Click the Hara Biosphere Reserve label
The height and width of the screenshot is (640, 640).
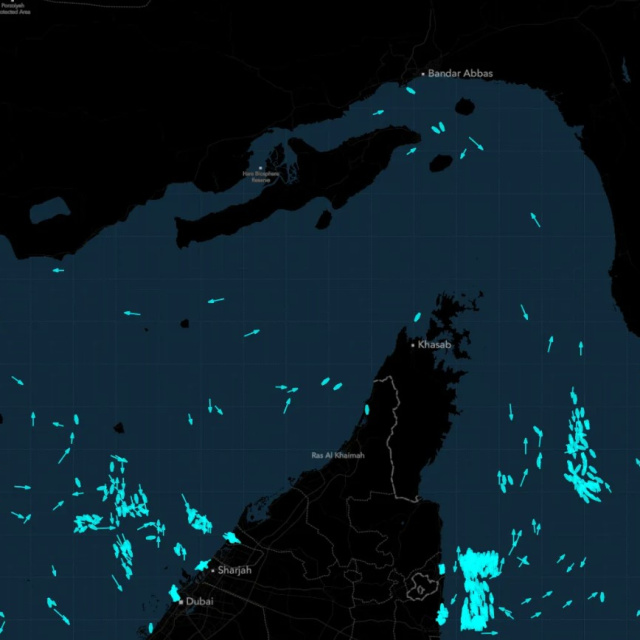click(260, 176)
